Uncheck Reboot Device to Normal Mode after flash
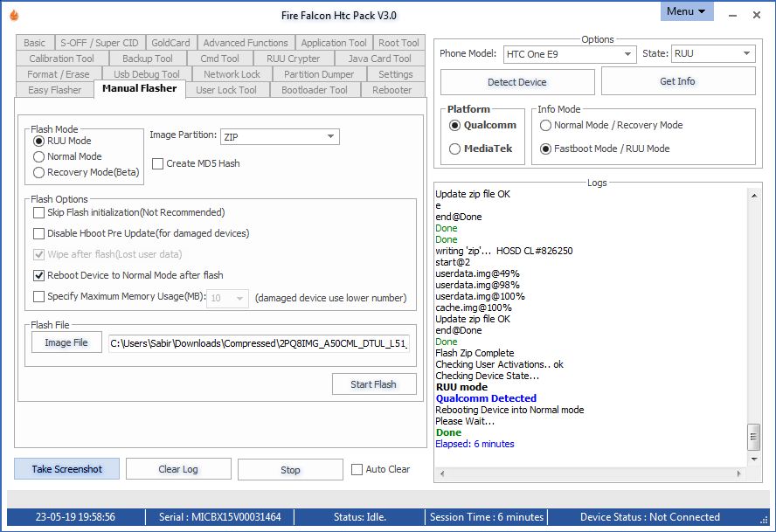776x532 pixels. [x=128, y=276]
